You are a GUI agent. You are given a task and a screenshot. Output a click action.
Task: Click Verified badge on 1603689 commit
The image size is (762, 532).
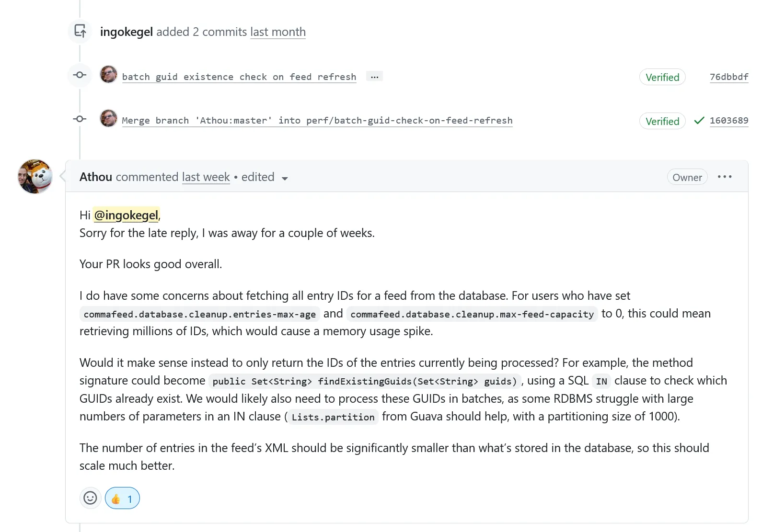coord(662,122)
